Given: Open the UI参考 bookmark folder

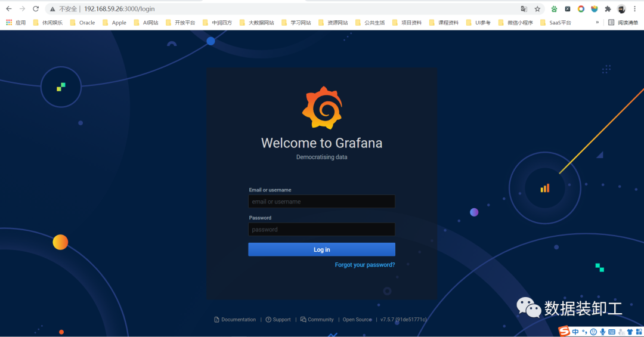Looking at the screenshot, I should click(478, 23).
